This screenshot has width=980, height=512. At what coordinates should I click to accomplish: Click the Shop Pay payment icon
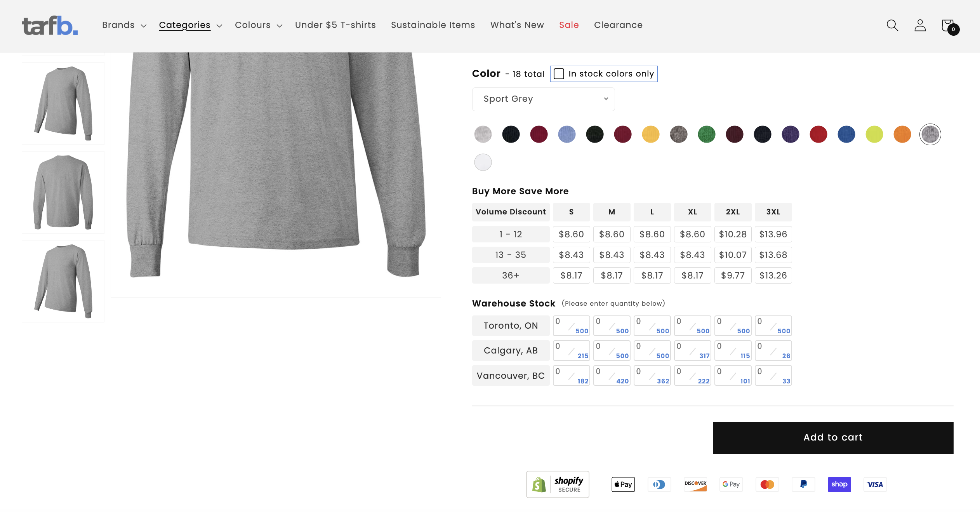pos(839,484)
